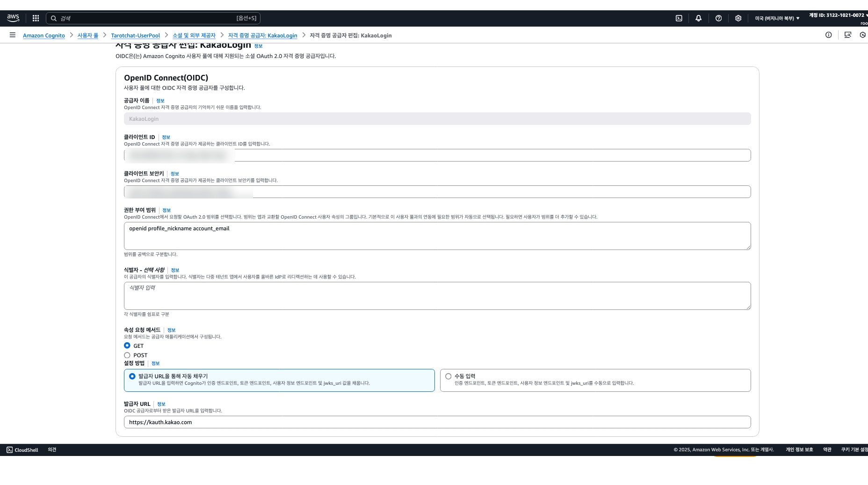
Task: Click the 식별자 입력 text area
Action: tap(437, 296)
